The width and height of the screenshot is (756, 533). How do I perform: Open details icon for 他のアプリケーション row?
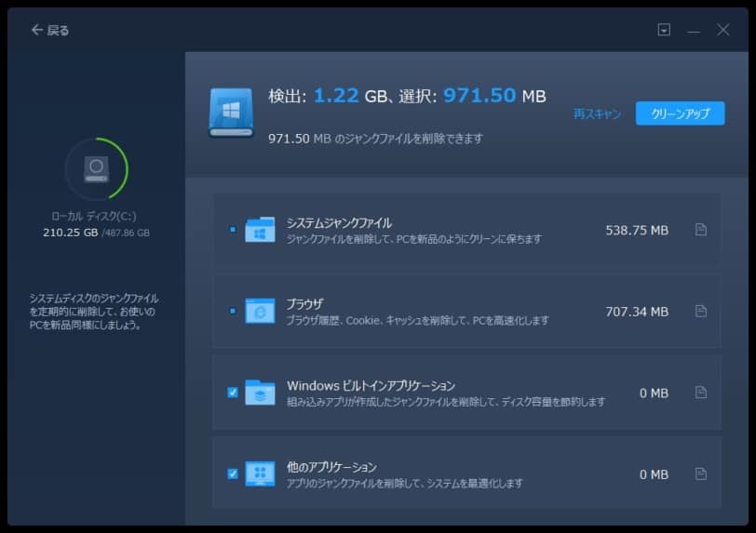tap(700, 474)
